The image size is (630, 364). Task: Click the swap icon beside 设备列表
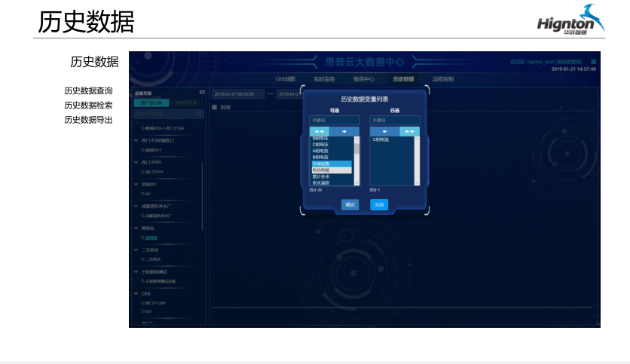pyautogui.click(x=202, y=93)
